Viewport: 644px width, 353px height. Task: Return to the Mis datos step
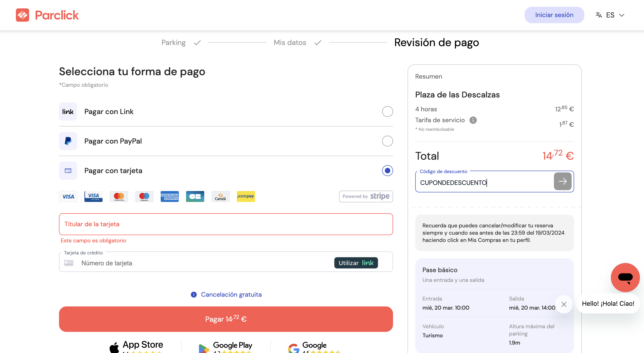pyautogui.click(x=290, y=42)
